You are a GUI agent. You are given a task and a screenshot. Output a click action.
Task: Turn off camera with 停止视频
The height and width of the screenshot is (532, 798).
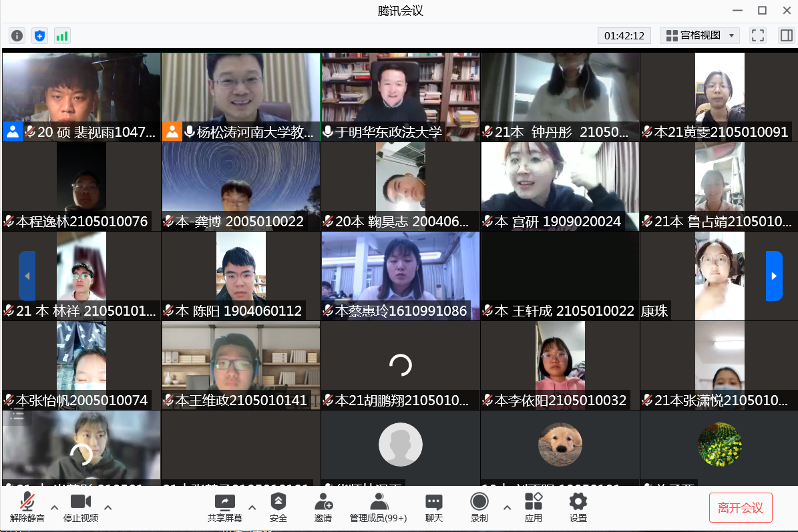[81, 507]
